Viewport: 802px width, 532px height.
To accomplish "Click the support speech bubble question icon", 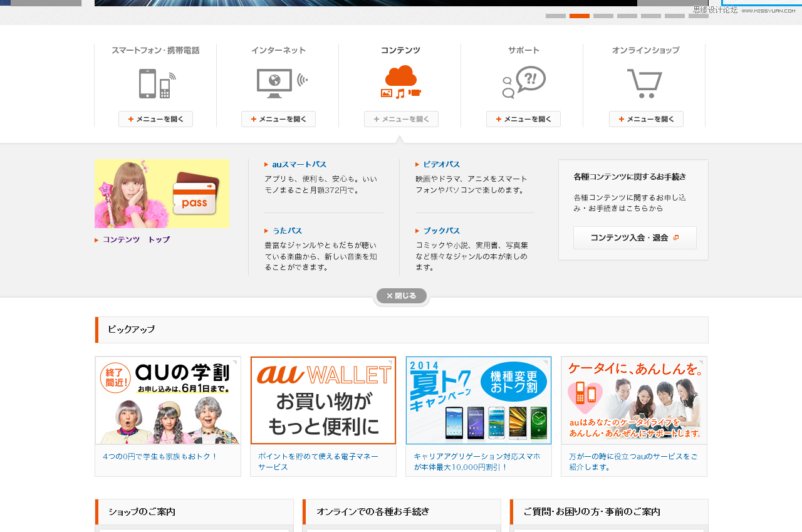I will (x=524, y=82).
